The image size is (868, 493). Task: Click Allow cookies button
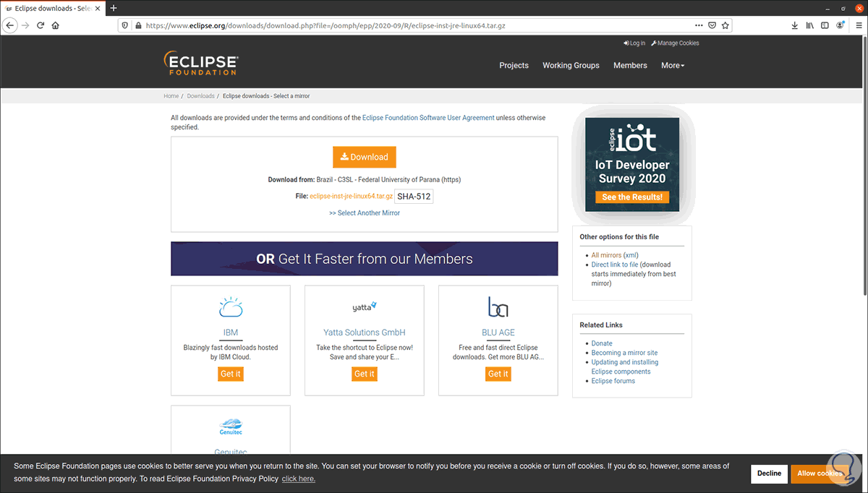click(820, 473)
